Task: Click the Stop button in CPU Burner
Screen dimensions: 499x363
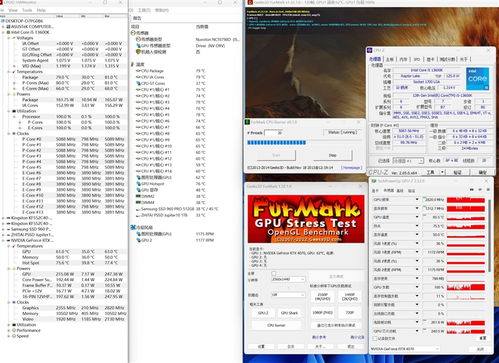Action: (x=333, y=155)
